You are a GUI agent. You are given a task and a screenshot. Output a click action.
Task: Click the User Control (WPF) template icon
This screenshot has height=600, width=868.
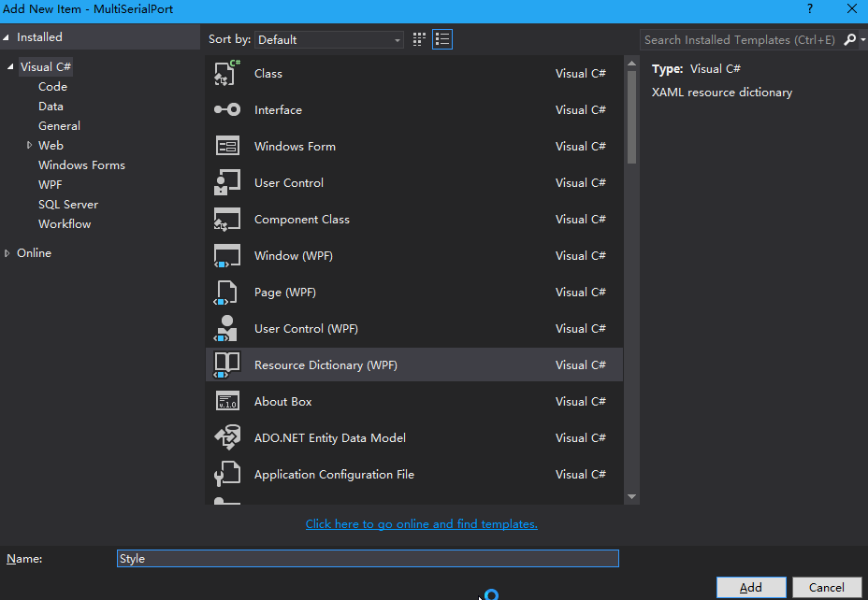click(225, 328)
